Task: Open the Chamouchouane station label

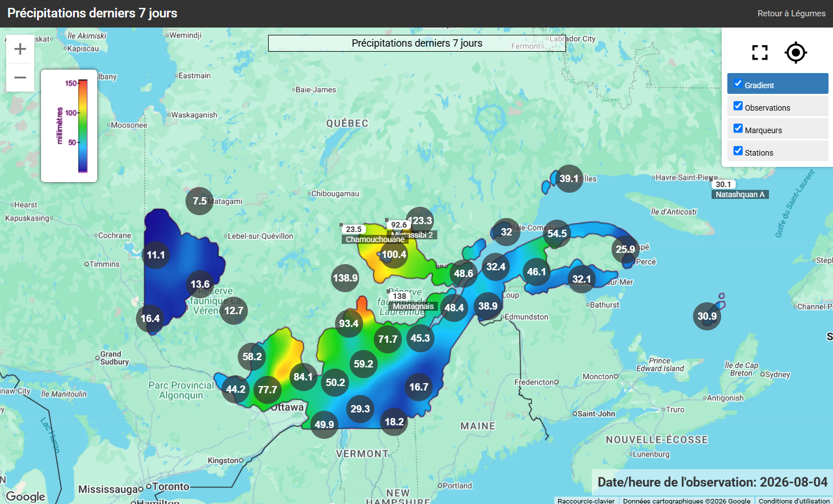Action: [375, 239]
